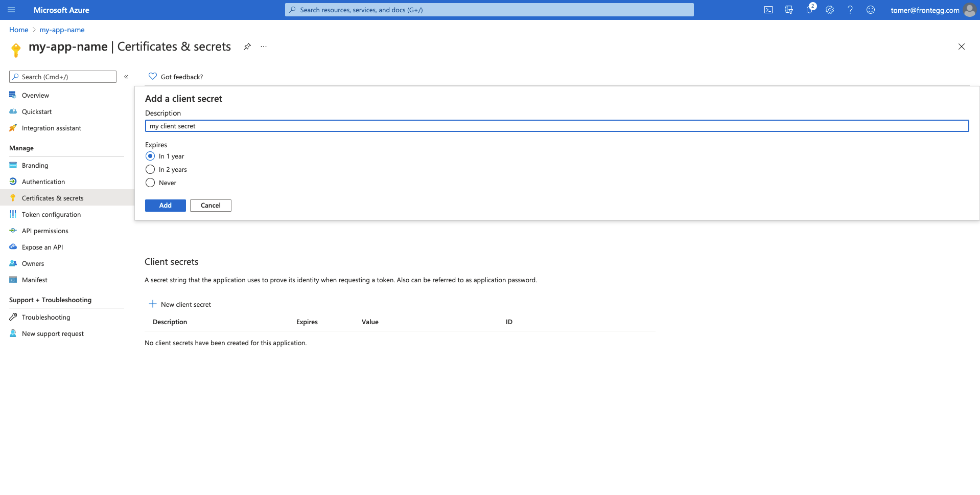Click the Description text field
Image resolution: width=980 pixels, height=495 pixels.
pos(557,126)
